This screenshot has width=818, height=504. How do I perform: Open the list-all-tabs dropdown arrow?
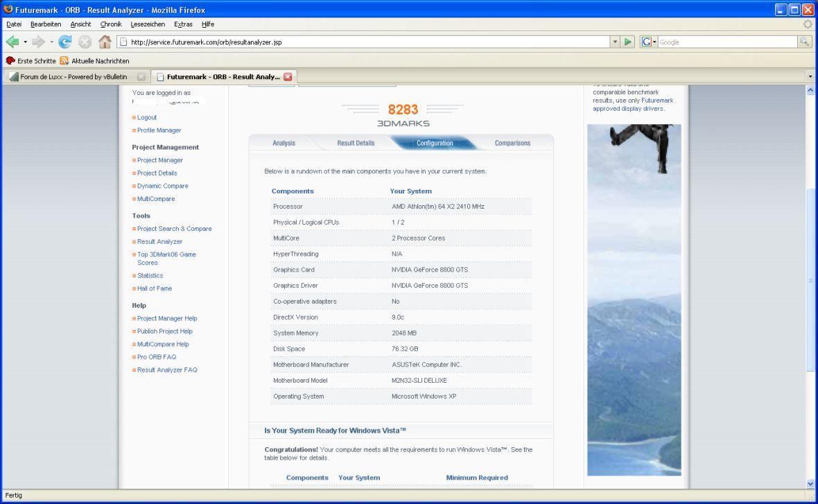pos(810,77)
